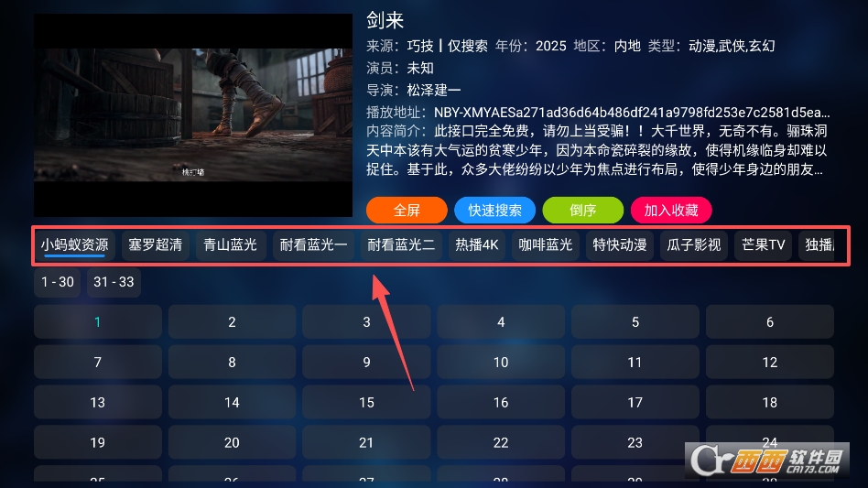
Task: Play episode 18
Action: click(769, 403)
